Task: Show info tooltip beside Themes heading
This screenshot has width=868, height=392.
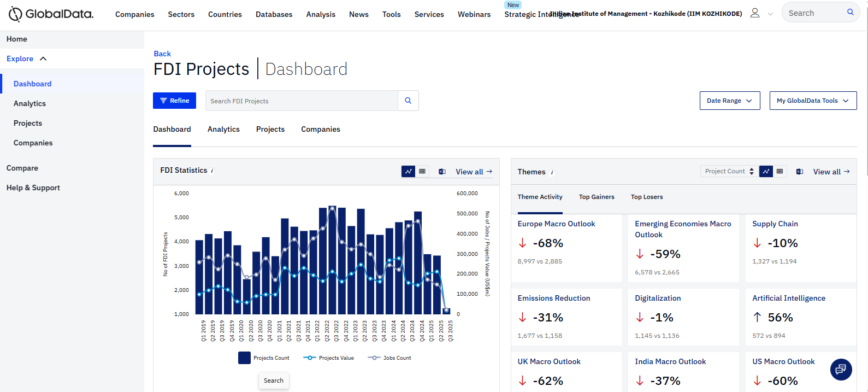Action: pyautogui.click(x=552, y=172)
